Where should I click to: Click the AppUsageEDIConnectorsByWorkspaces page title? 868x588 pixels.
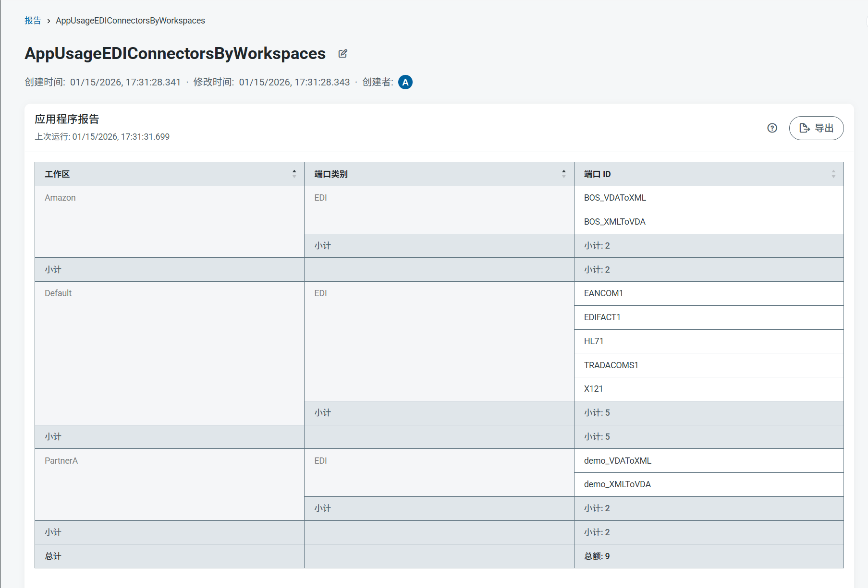tap(175, 53)
